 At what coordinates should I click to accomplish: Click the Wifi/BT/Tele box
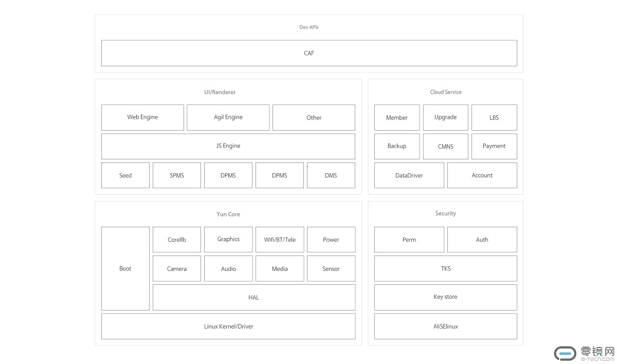tap(280, 240)
